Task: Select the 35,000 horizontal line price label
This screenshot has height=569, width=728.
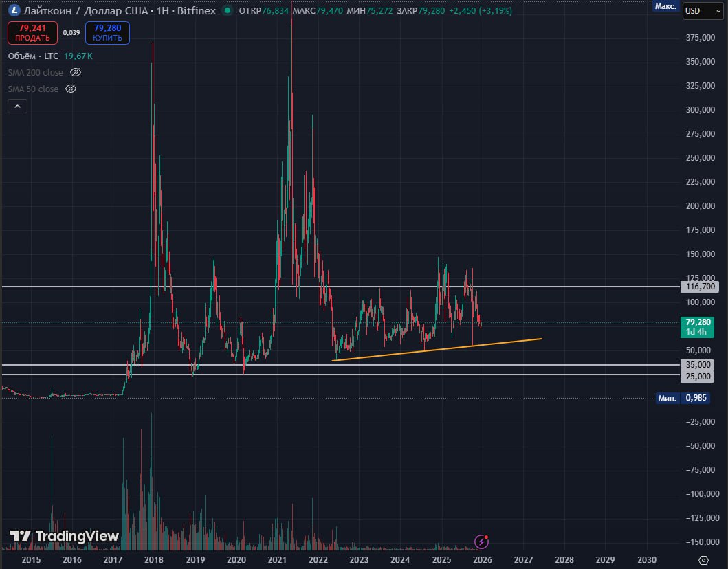Action: click(x=696, y=365)
